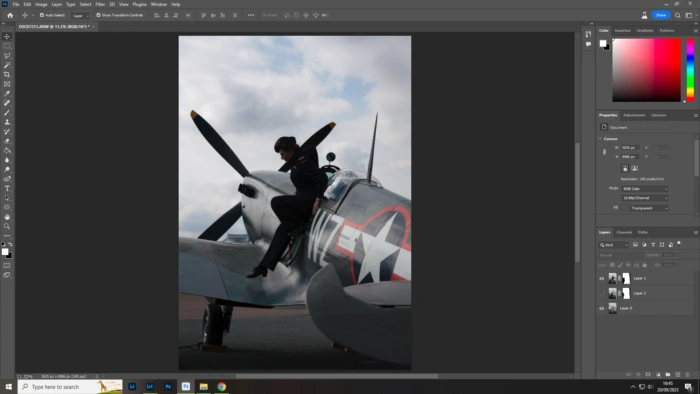
Task: Open the Fill Transparent dropdown
Action: [x=649, y=208]
